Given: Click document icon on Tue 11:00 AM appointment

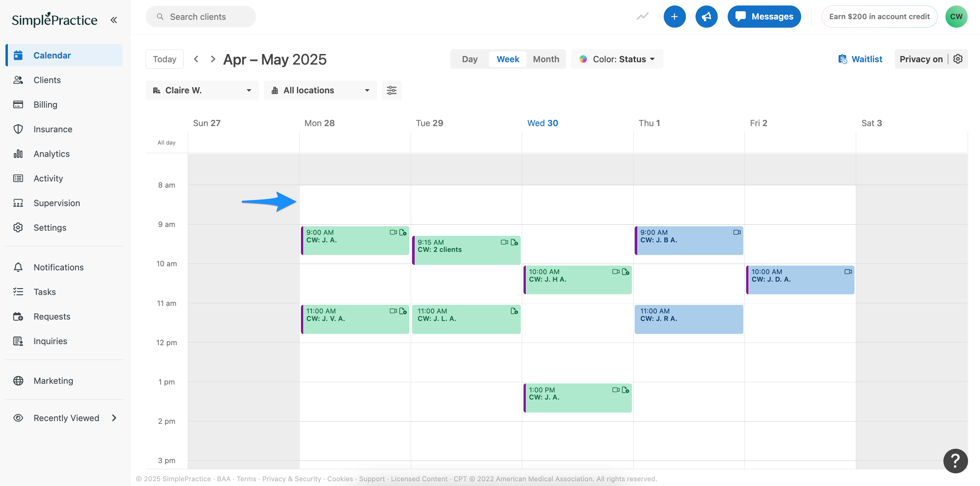Looking at the screenshot, I should [514, 311].
